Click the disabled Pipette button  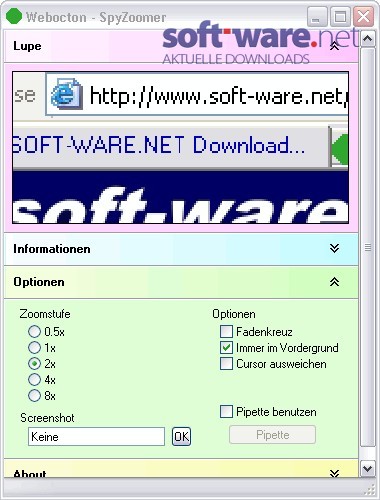(272, 435)
